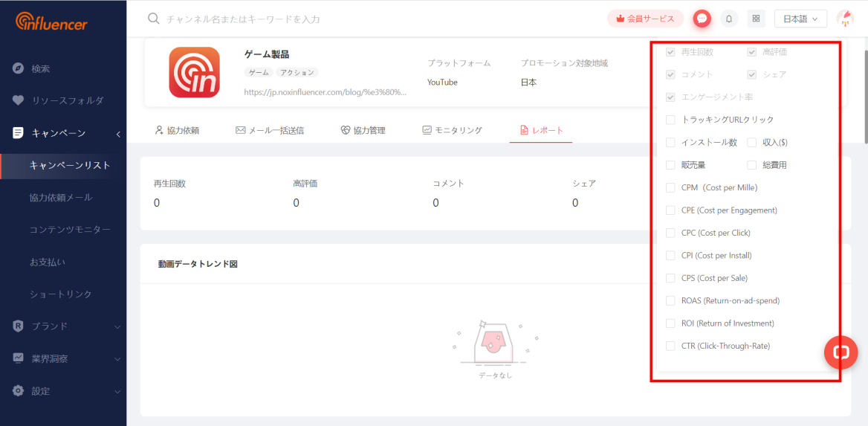Open the campaign URL jp.noxinfluencer.com link
This screenshot has height=426, width=868.
click(x=325, y=92)
